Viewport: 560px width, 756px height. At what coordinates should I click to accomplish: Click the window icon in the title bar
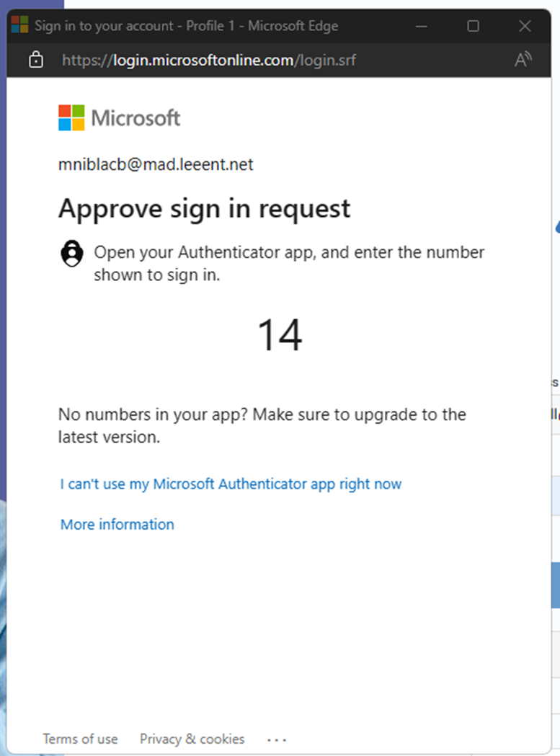point(19,26)
